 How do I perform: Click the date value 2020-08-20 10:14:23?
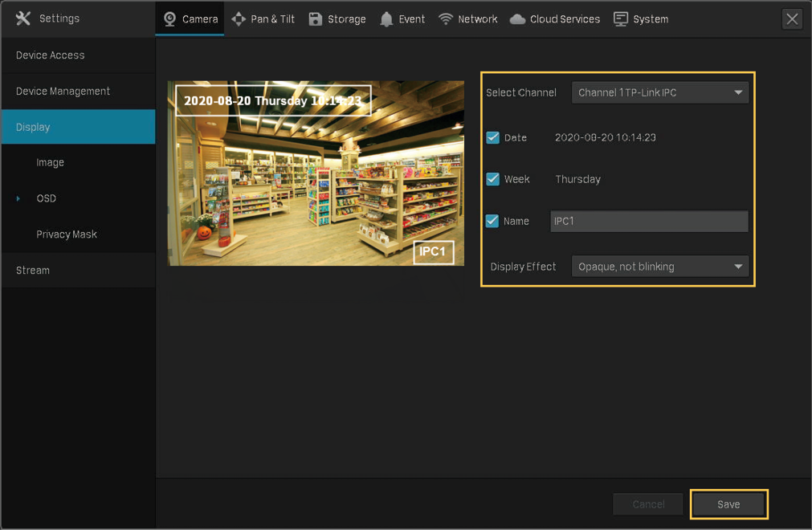pos(606,137)
